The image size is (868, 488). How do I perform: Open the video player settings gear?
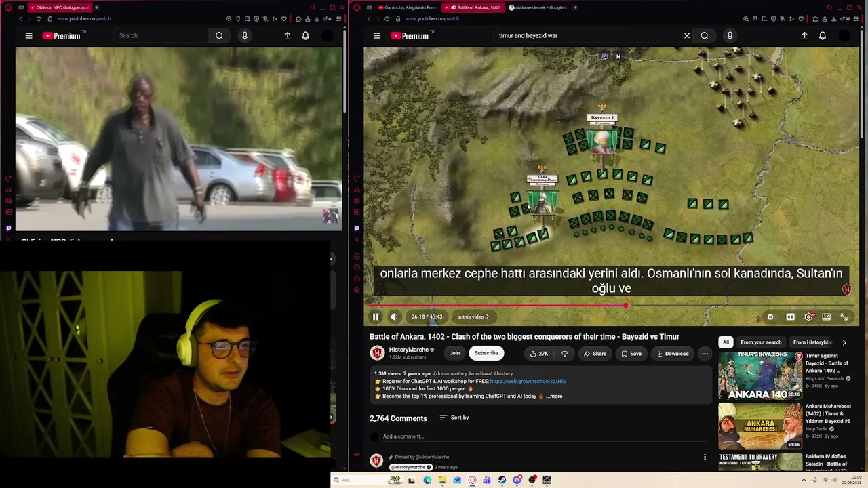pyautogui.click(x=808, y=317)
